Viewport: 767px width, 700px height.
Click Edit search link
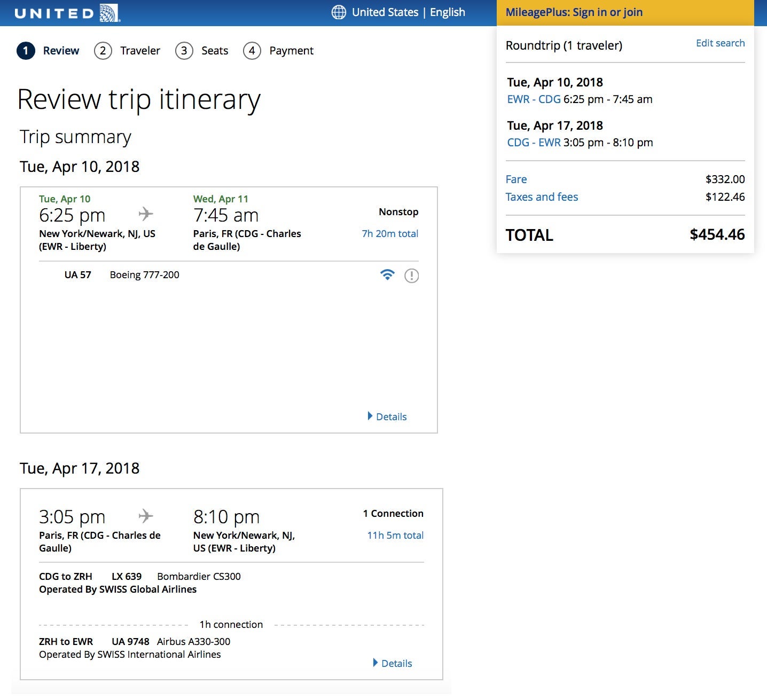point(720,43)
